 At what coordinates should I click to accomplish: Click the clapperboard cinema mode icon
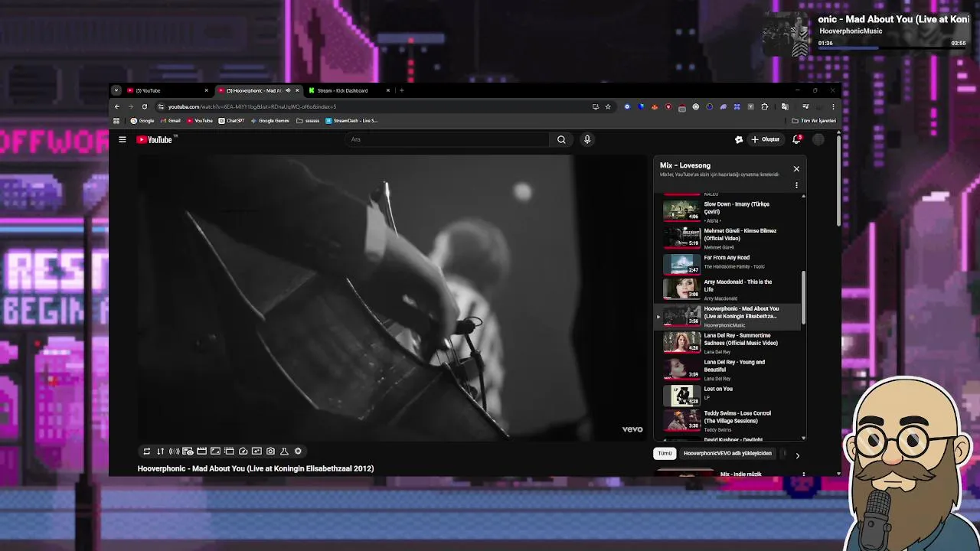(201, 452)
